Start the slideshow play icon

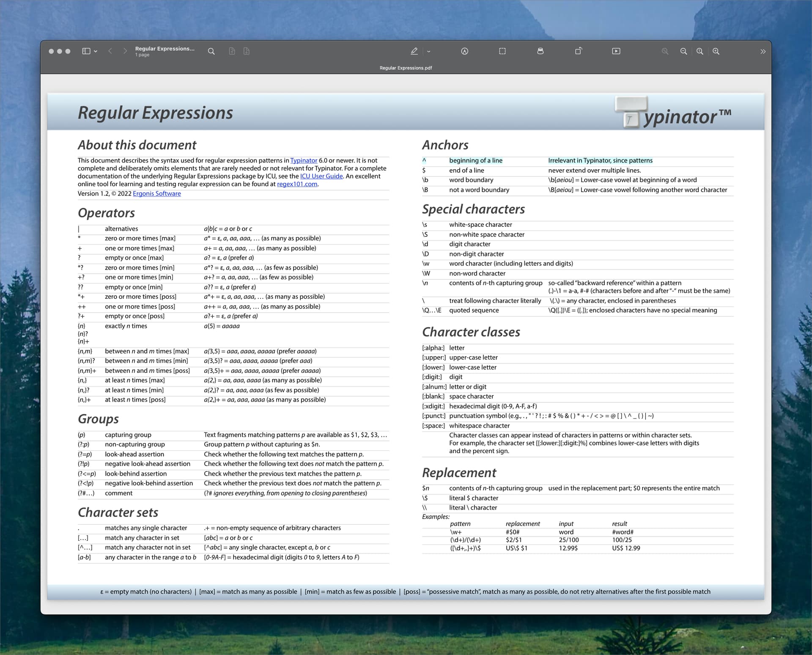pyautogui.click(x=616, y=51)
